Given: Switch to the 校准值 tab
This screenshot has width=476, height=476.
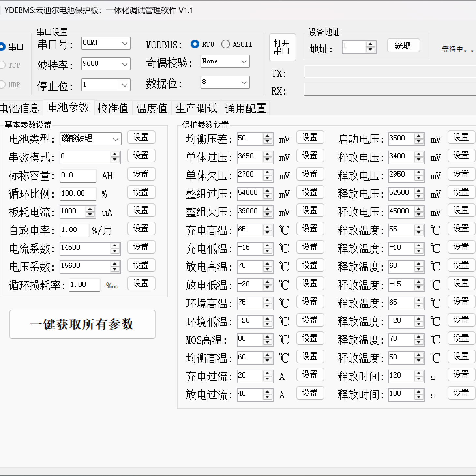Looking at the screenshot, I should tap(113, 108).
